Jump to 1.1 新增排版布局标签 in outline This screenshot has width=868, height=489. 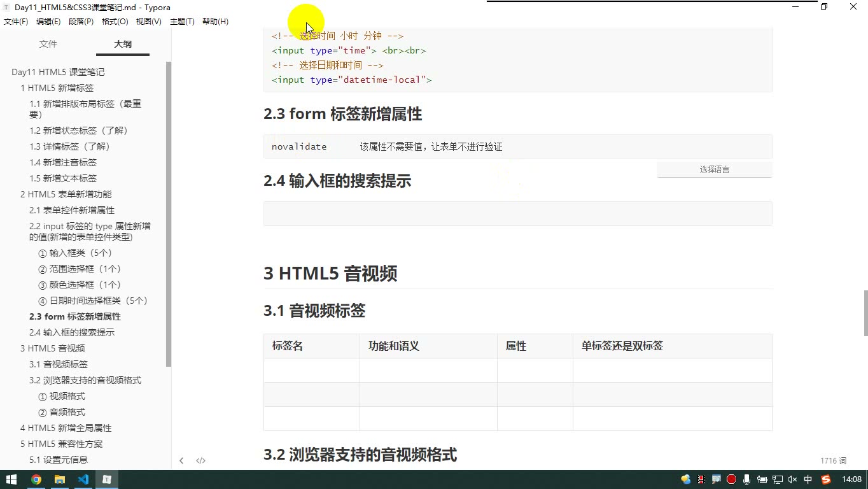[x=85, y=109]
